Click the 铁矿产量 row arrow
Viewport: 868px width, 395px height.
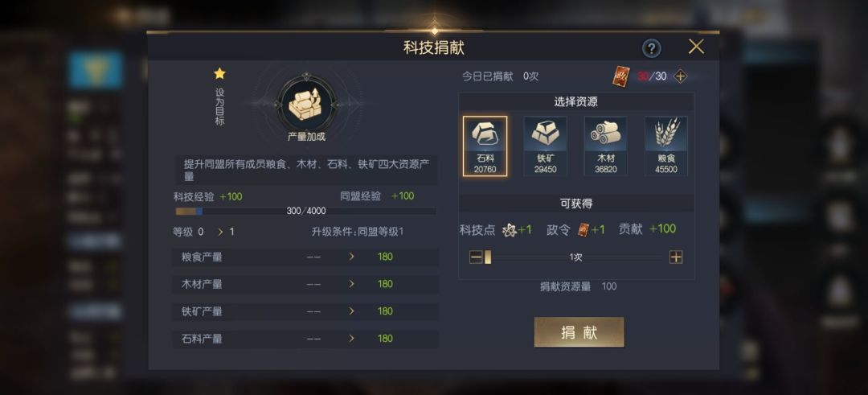coord(351,311)
